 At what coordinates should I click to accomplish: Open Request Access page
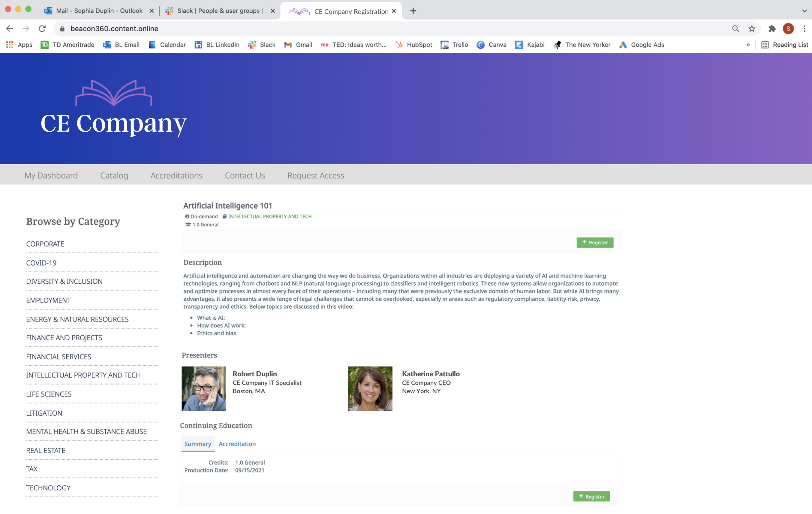(316, 175)
